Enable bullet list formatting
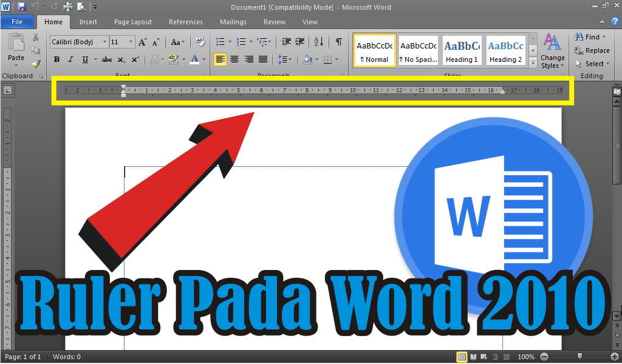The width and height of the screenshot is (622, 364). 219,42
